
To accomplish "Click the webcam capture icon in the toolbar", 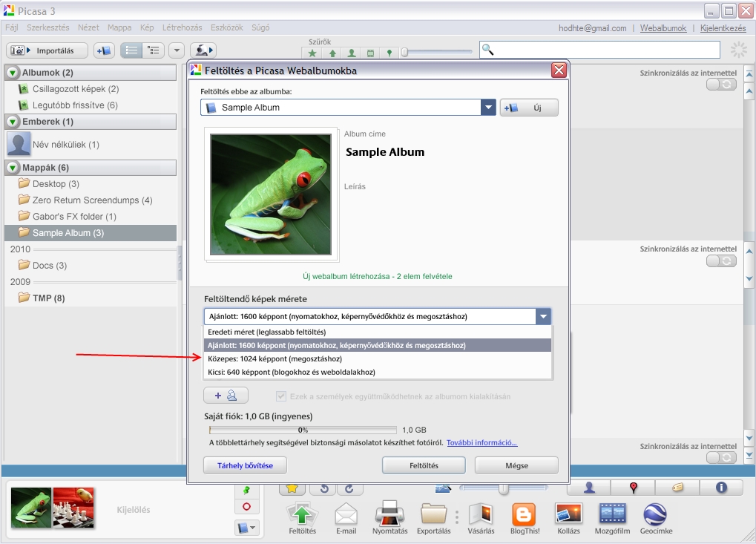I will point(203,50).
